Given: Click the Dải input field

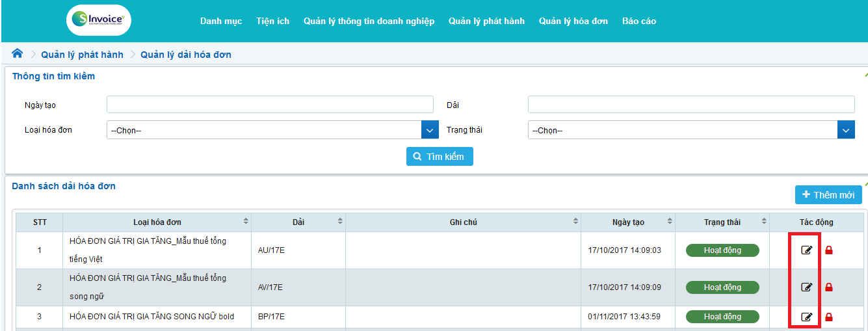Looking at the screenshot, I should [690, 105].
